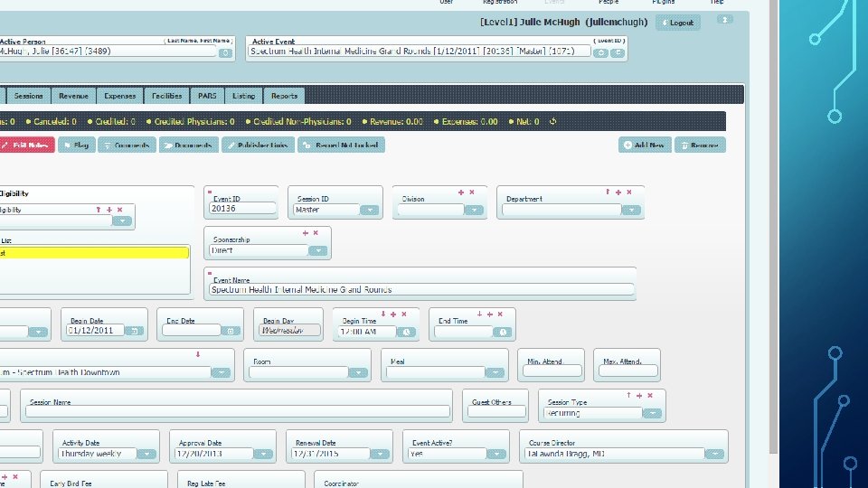Expand the Session Type dropdown
The width and height of the screenshot is (868, 488).
pyautogui.click(x=652, y=413)
